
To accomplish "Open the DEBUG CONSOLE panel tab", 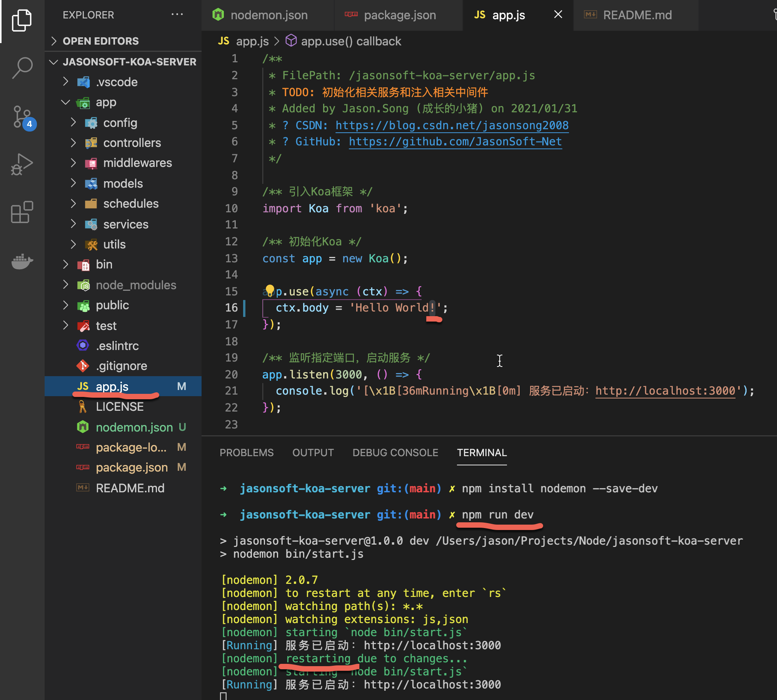I will tap(395, 453).
